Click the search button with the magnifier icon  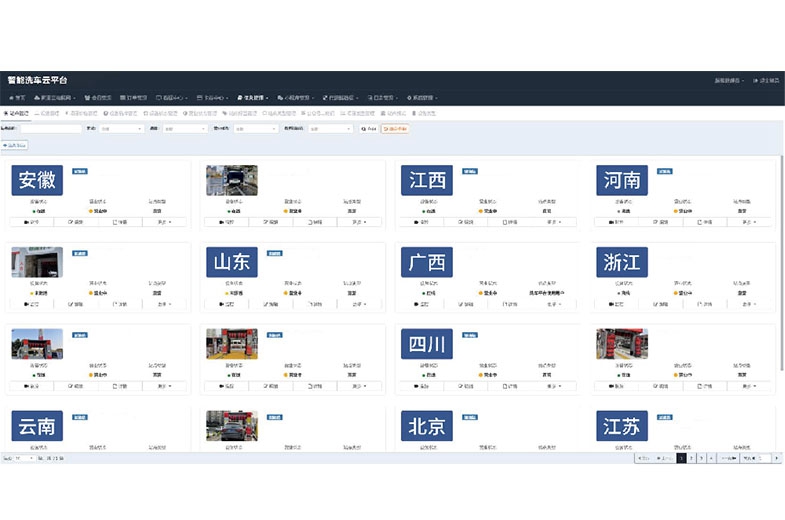[368, 129]
